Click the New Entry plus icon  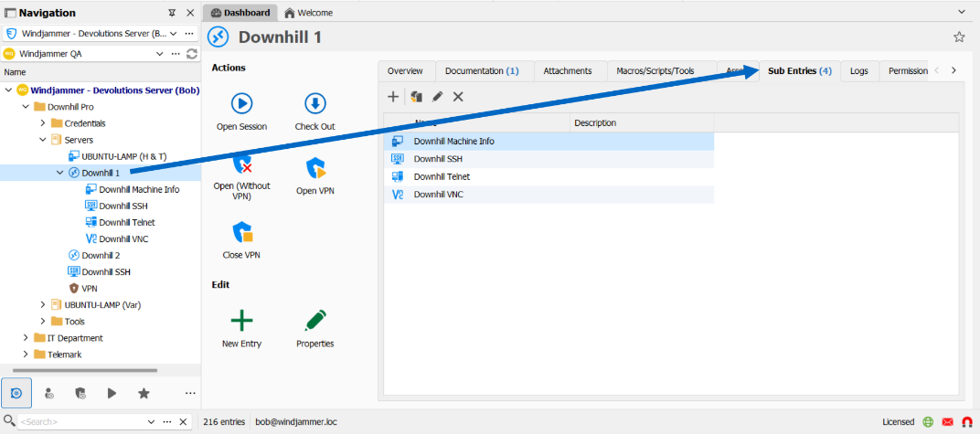click(x=241, y=320)
